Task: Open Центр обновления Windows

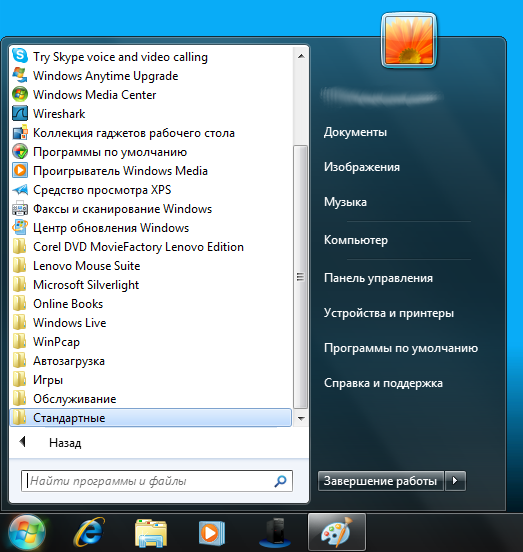Action: click(151, 228)
